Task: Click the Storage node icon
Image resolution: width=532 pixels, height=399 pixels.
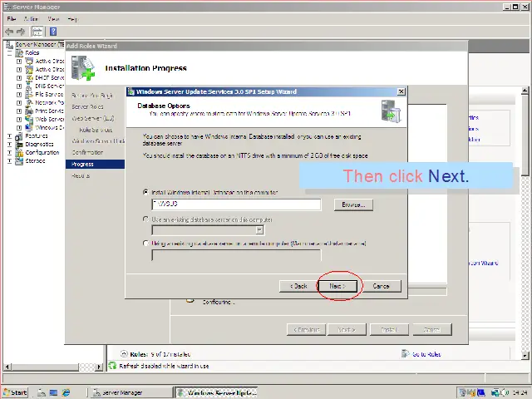Action: coord(19,160)
